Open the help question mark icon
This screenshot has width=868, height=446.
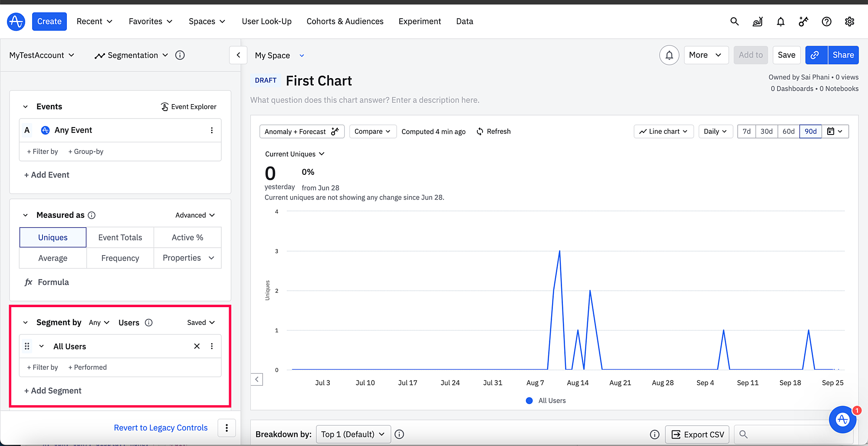[x=826, y=21]
